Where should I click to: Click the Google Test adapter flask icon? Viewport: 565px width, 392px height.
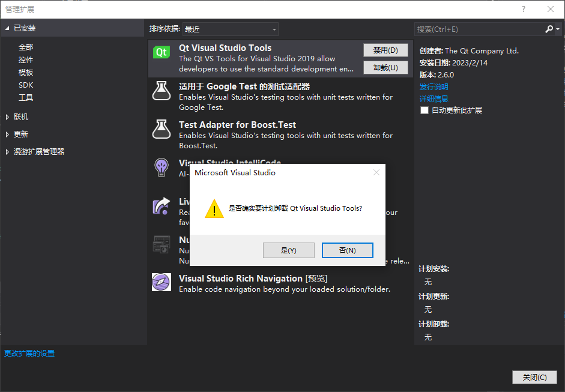coord(162,91)
